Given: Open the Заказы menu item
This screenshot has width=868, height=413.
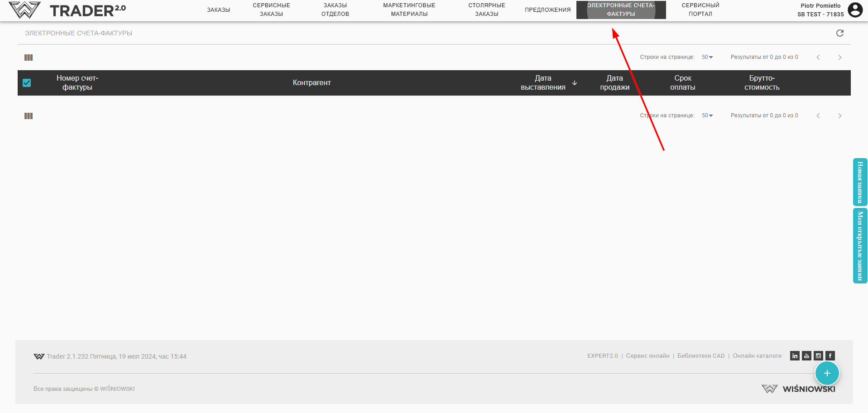Looking at the screenshot, I should 218,10.
